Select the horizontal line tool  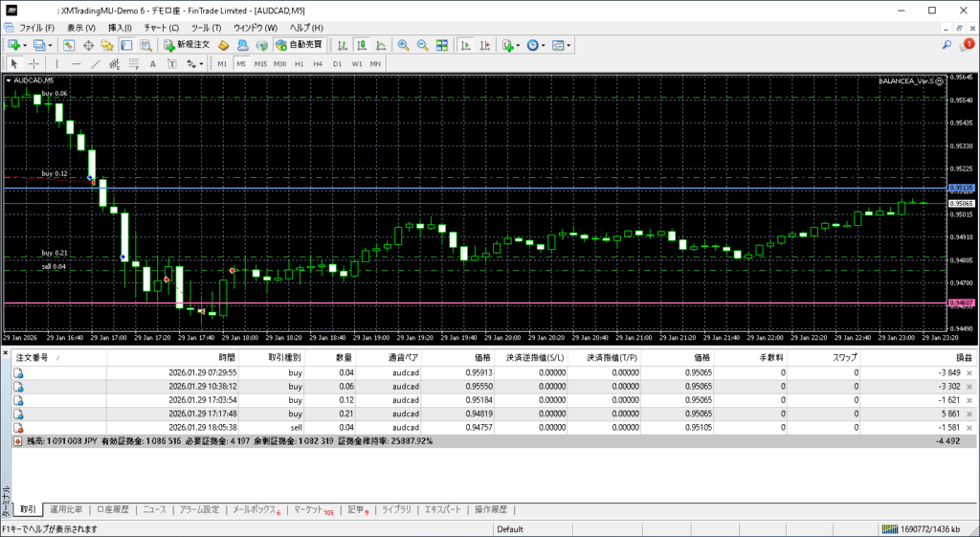click(77, 64)
